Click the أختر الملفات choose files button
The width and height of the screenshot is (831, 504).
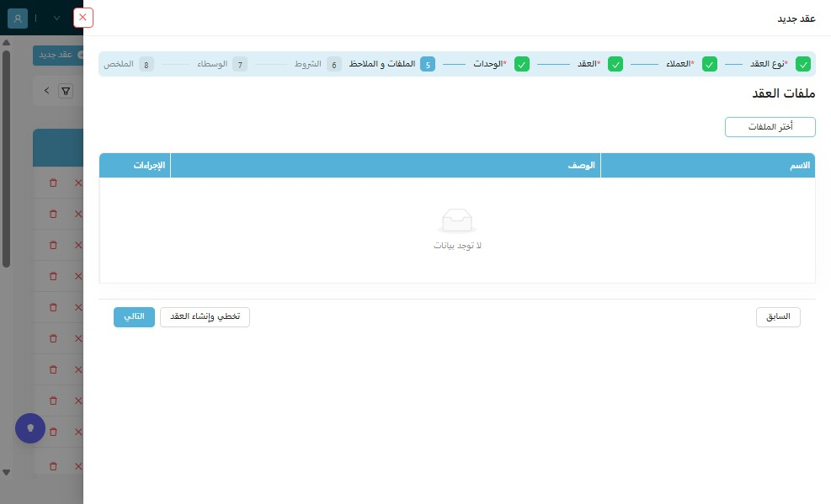tap(770, 127)
